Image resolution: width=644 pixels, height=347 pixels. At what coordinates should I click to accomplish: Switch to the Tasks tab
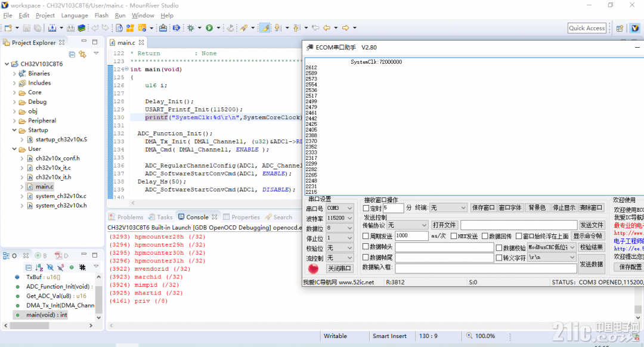160,217
